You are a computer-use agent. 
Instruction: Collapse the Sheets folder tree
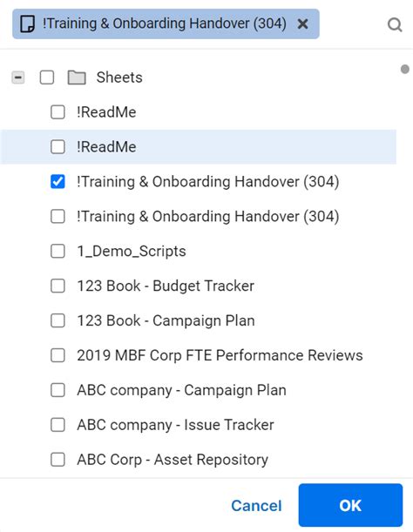pyautogui.click(x=18, y=77)
